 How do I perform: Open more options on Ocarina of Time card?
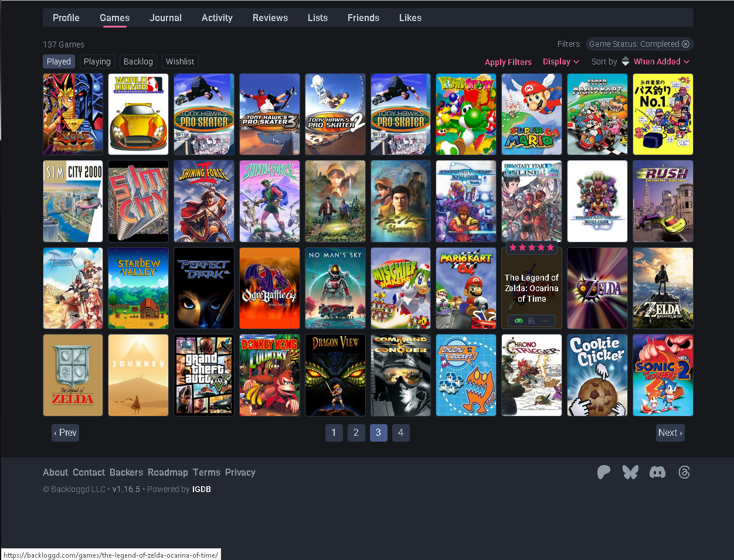tap(545, 320)
